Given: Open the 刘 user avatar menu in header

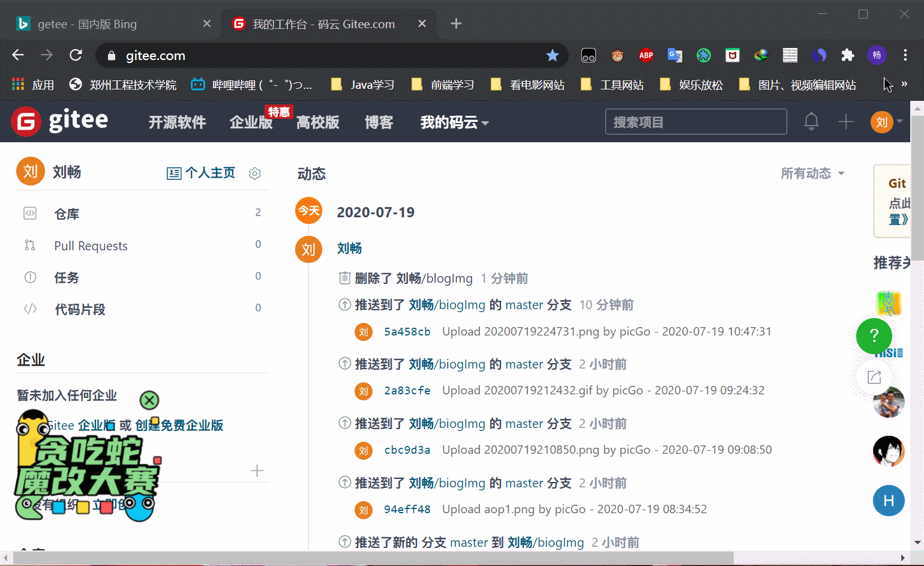Looking at the screenshot, I should coord(886,122).
